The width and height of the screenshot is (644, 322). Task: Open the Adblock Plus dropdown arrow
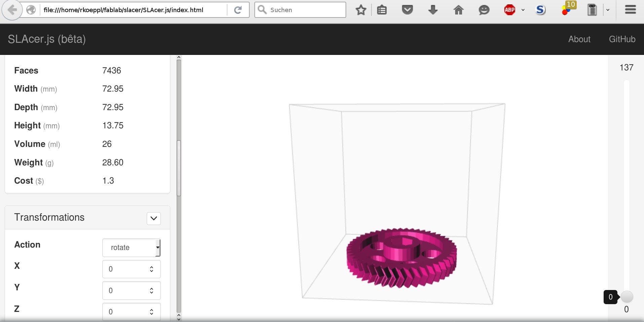pos(523,10)
